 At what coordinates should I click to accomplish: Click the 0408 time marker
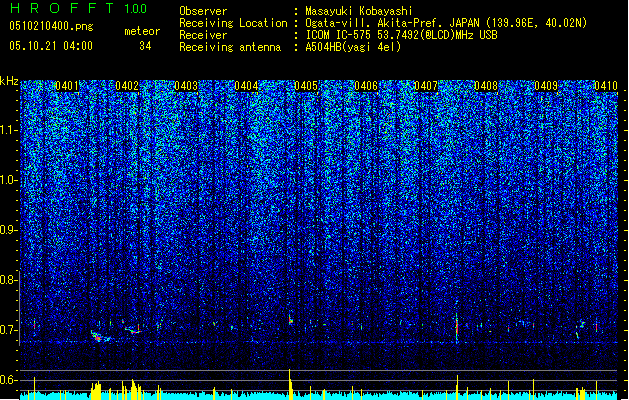(x=486, y=86)
